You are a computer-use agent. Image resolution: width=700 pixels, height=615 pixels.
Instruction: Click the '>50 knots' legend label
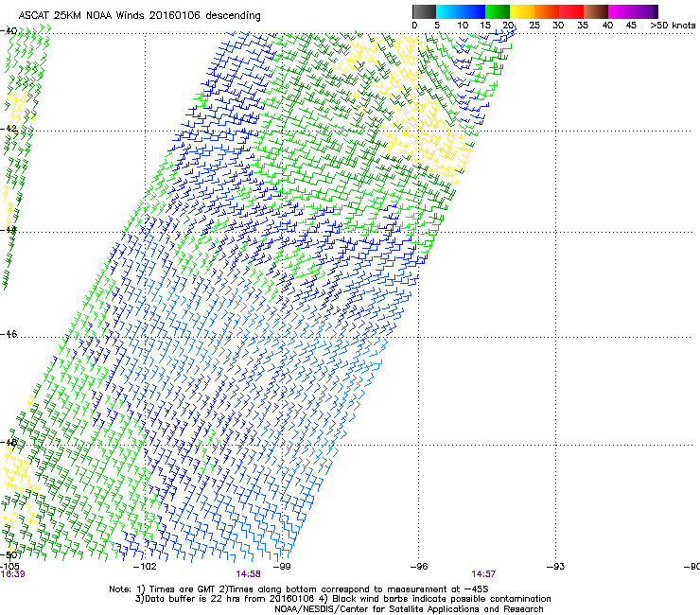673,26
